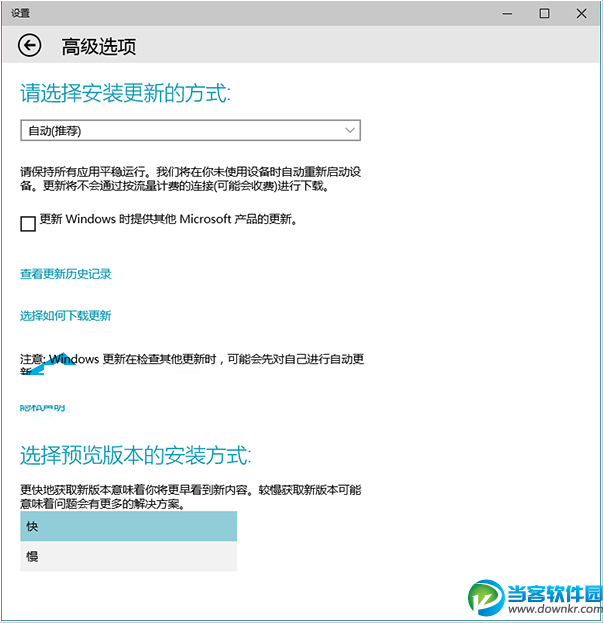
Task: Click the 高级选项 page title
Action: (x=99, y=46)
